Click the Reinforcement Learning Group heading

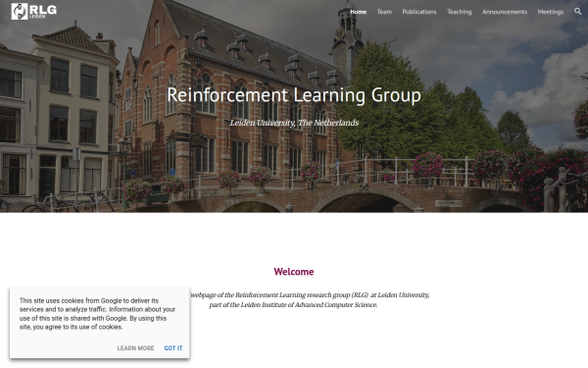click(294, 95)
